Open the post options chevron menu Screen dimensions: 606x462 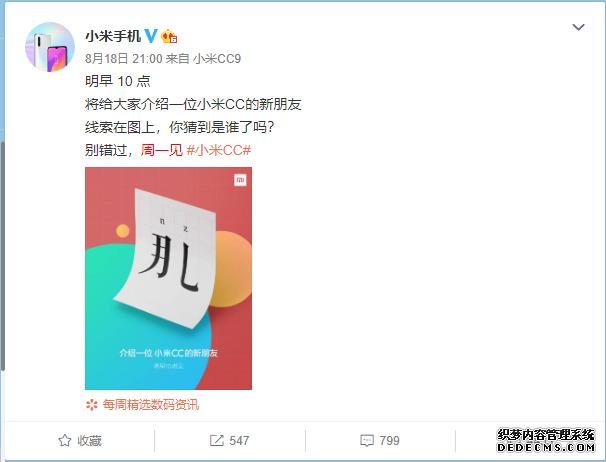pos(578,27)
